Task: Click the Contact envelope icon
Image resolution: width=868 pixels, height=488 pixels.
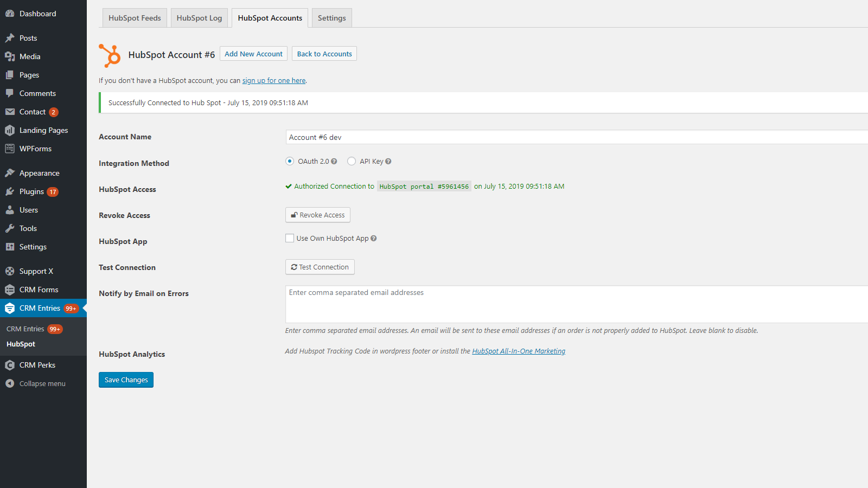Action: pyautogui.click(x=10, y=112)
